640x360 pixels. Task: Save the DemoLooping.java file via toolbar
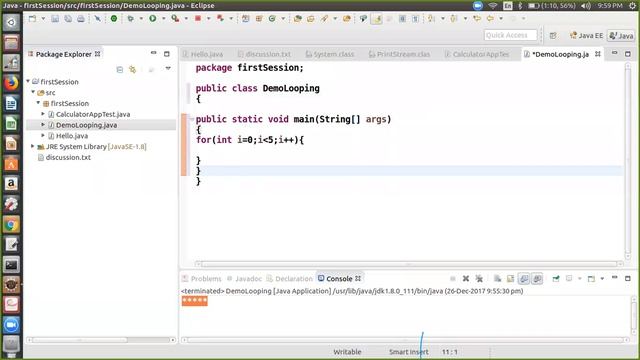pyautogui.click(x=55, y=18)
